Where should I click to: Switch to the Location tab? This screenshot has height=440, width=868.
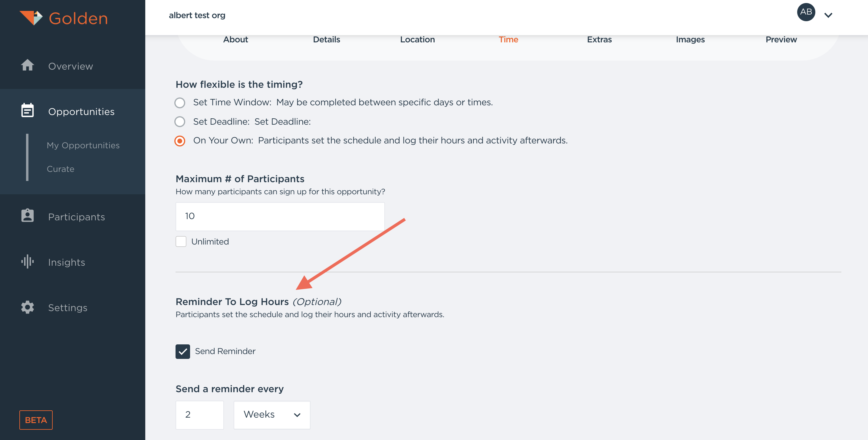click(x=417, y=39)
